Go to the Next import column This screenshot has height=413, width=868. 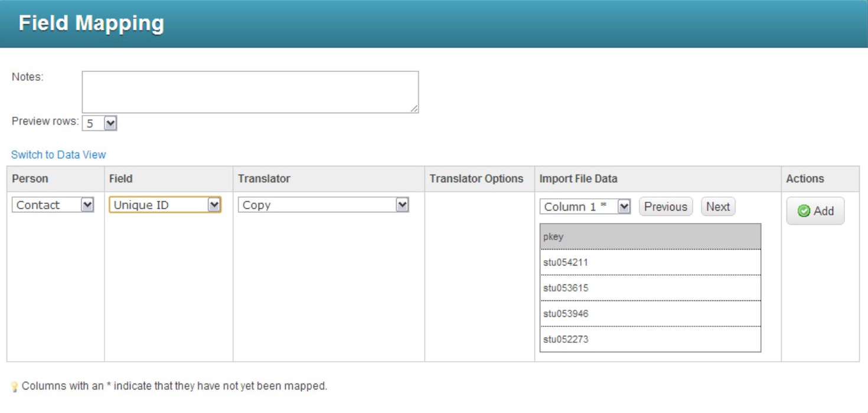(x=717, y=206)
